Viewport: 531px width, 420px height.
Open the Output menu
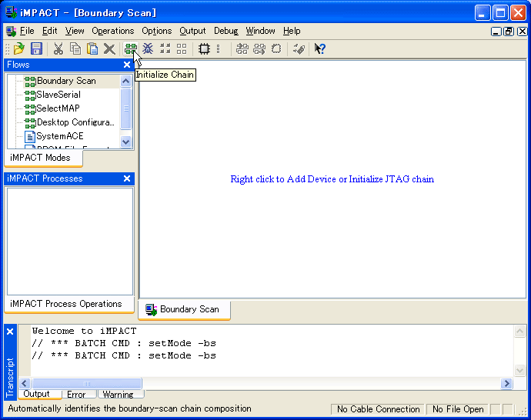(192, 31)
